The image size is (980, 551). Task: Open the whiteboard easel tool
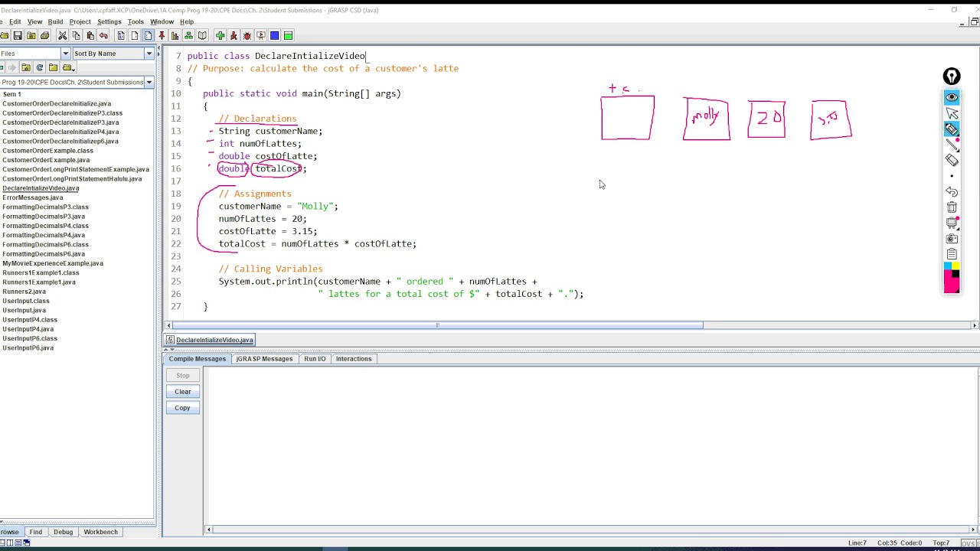click(x=952, y=223)
